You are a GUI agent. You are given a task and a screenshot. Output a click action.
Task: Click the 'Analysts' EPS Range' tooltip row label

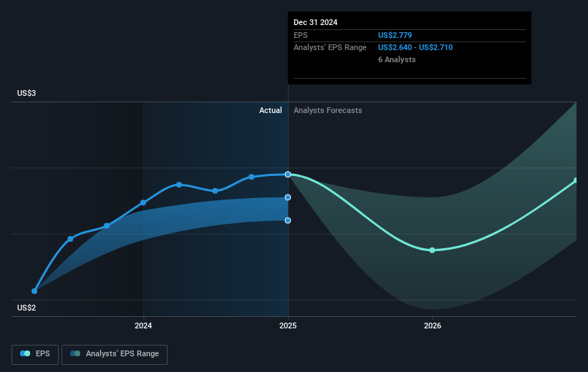click(x=330, y=48)
